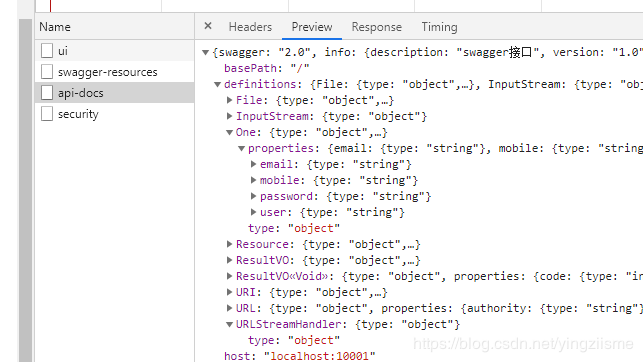643x362 pixels.
Task: Collapse the definitions node
Action: coord(218,84)
